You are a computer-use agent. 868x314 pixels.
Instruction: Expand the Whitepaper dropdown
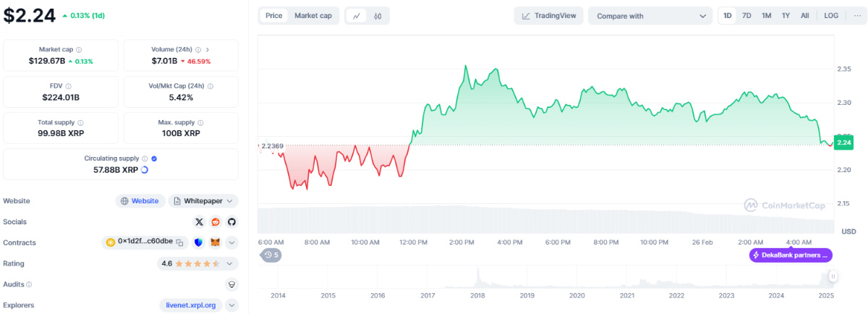[x=203, y=201]
